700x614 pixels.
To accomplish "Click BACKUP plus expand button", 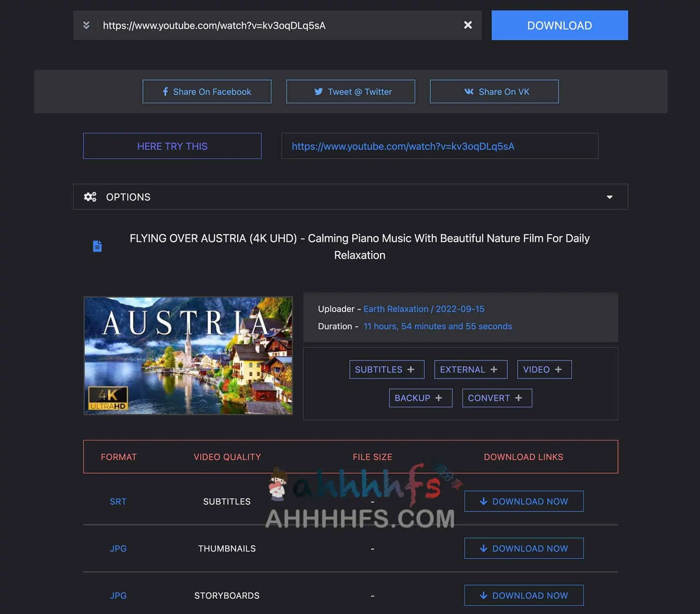I will click(x=417, y=397).
